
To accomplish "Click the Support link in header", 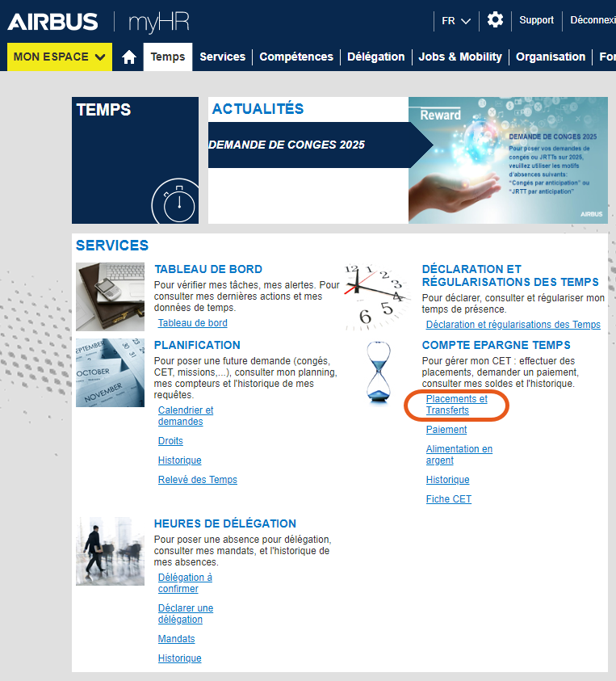I will tap(537, 20).
